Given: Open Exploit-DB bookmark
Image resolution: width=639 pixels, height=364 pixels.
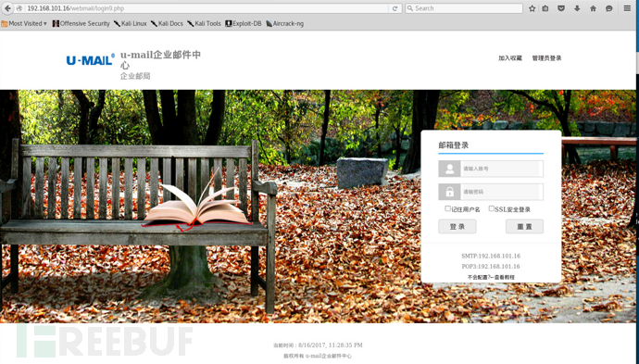Looking at the screenshot, I should pyautogui.click(x=244, y=24).
